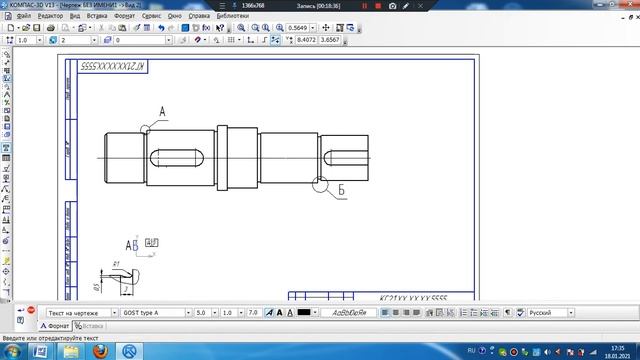Screen dimensions: 640x360
Task: Open the text style 'Текст на чертеже' dropdown
Action: pos(114,313)
